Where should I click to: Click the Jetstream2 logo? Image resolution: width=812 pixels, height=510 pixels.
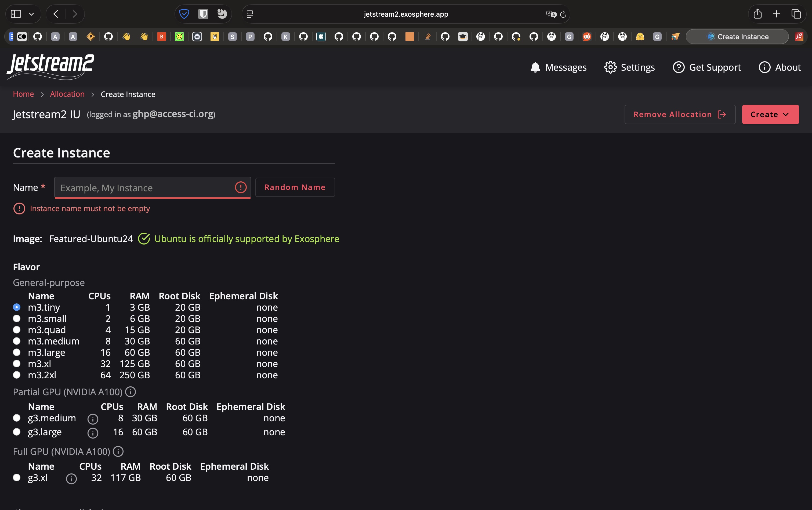point(50,67)
